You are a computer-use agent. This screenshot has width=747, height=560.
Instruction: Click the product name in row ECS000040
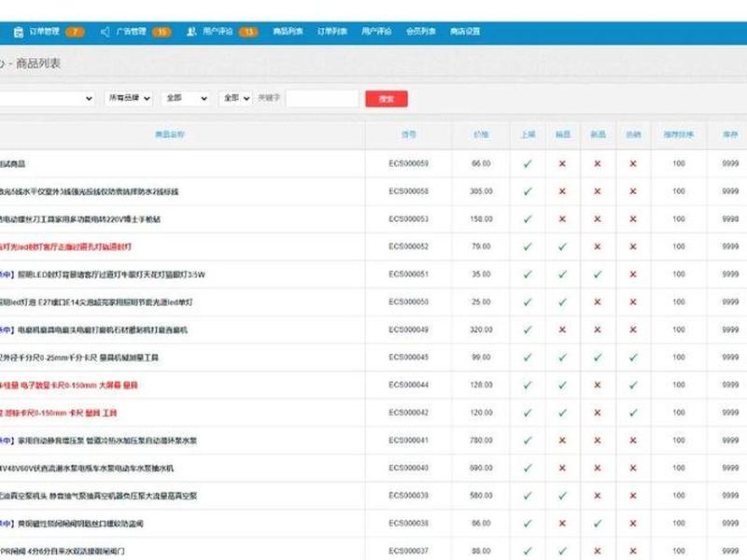pos(87,469)
